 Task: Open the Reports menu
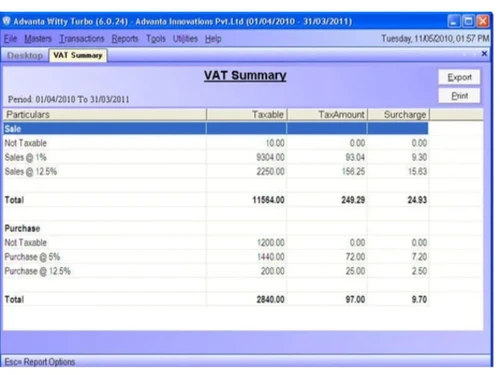pyautogui.click(x=125, y=39)
